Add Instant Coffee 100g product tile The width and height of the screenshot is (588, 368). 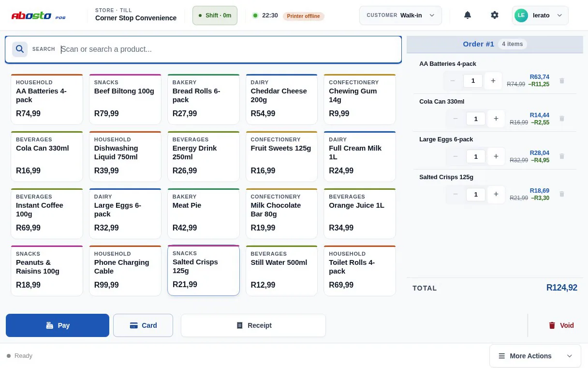coord(47,214)
